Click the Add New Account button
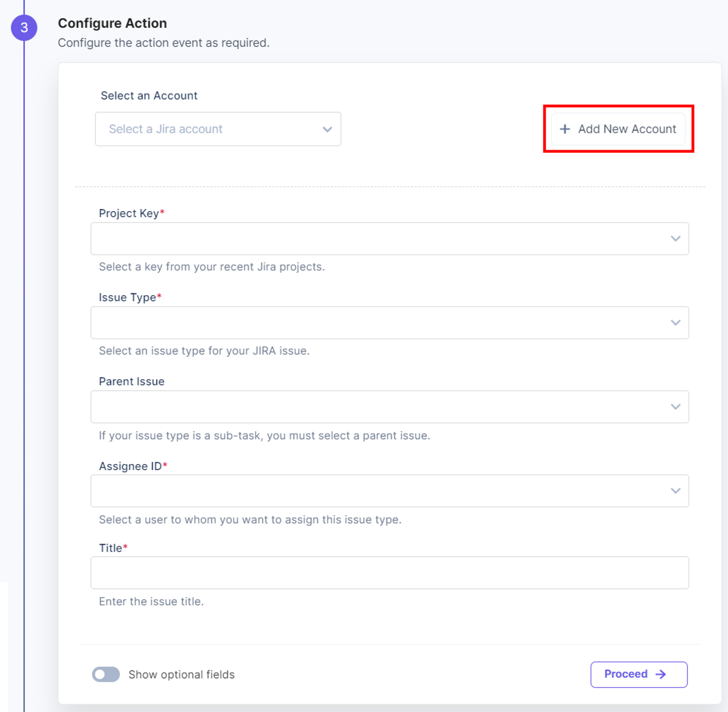 [618, 129]
